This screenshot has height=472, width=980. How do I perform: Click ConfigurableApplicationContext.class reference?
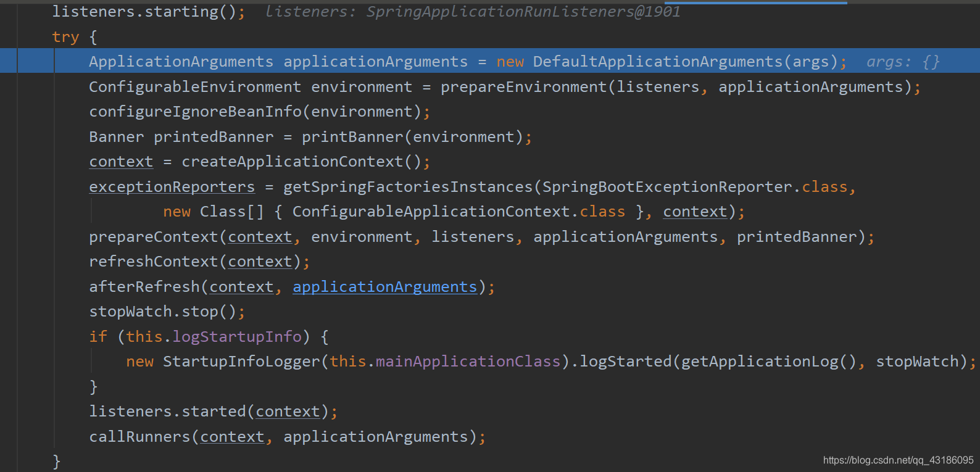pos(459,212)
